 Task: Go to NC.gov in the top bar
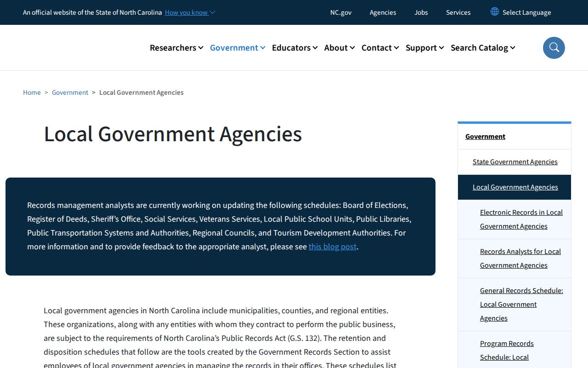[x=341, y=12]
